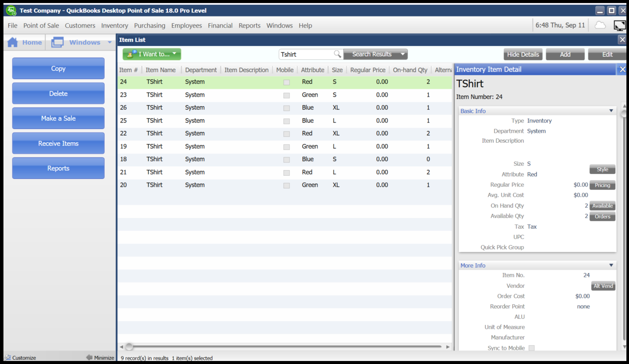Collapse the Basic Info section
Screen dimensions: 629x364
[x=611, y=111]
